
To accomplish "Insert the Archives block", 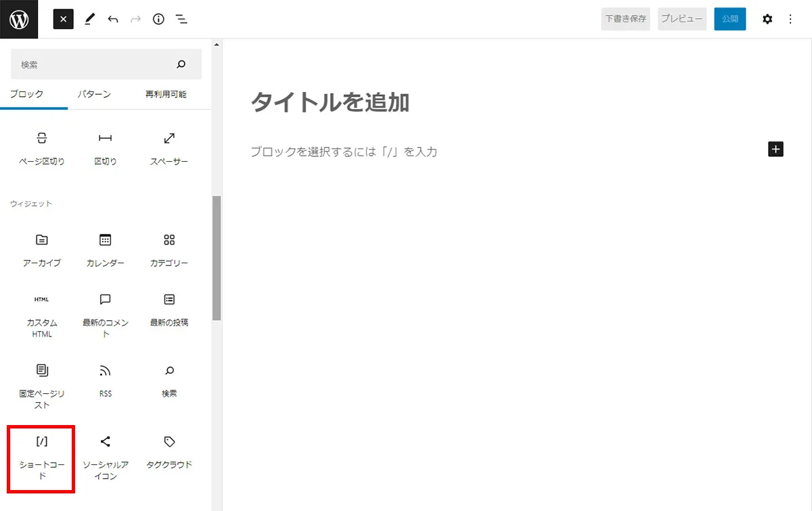I will tap(41, 248).
